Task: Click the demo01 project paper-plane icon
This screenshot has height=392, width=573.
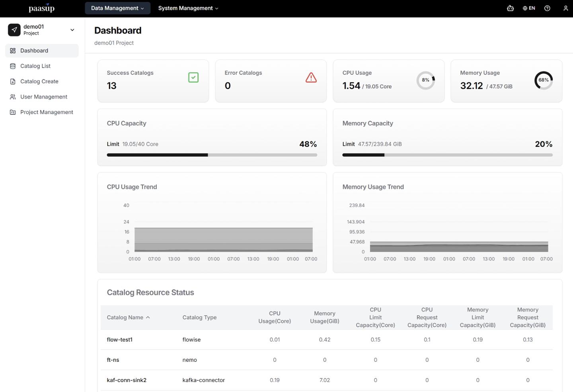Action: [x=14, y=30]
